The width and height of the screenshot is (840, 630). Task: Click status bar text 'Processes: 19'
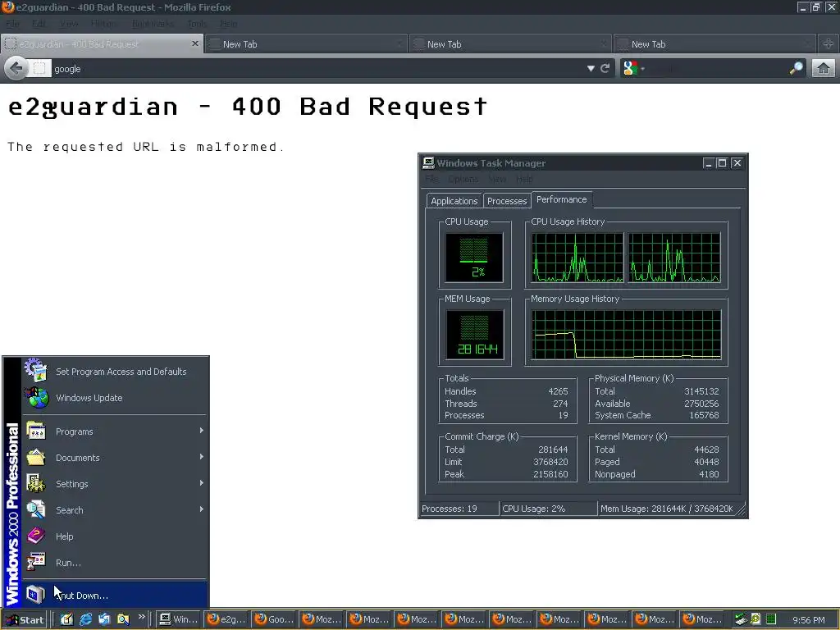[449, 509]
